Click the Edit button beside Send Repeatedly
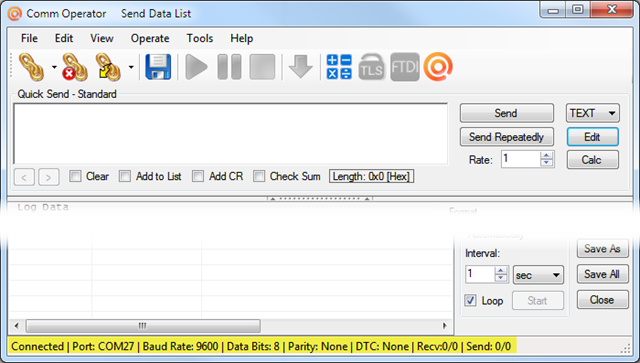640x363 pixels. coord(592,137)
